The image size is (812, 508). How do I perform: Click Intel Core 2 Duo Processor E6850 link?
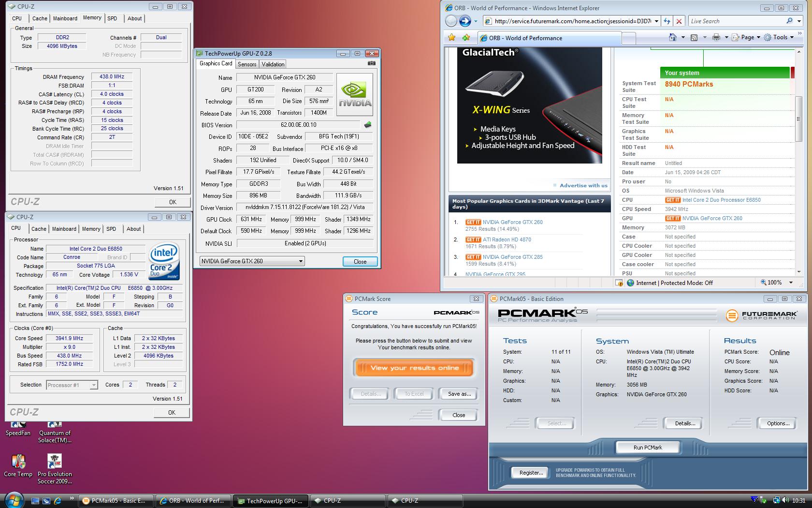click(x=721, y=200)
